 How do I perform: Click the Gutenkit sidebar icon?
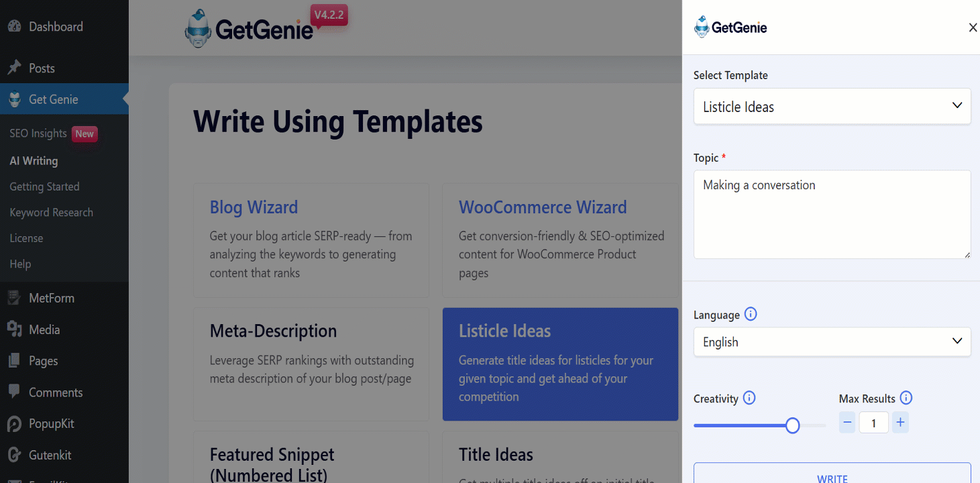tap(14, 455)
